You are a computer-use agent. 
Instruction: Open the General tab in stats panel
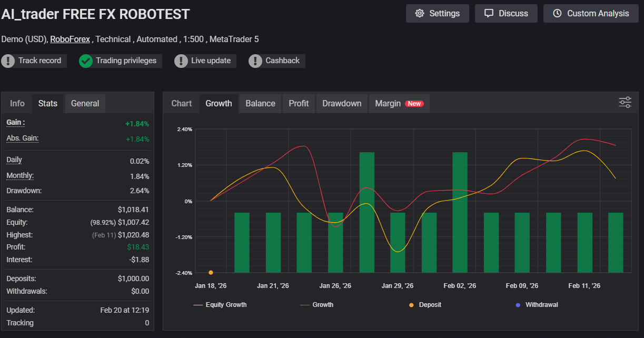click(85, 104)
